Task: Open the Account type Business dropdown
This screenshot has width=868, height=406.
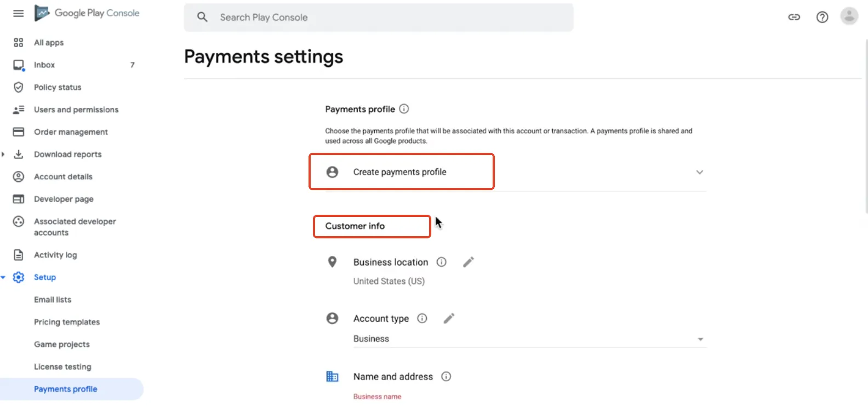Action: (529, 339)
